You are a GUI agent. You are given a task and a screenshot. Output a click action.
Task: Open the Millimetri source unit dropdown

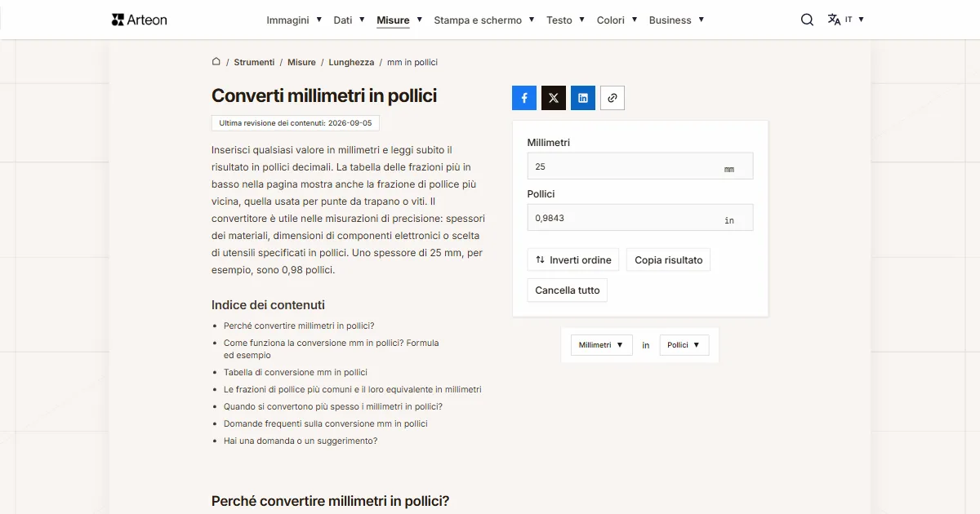pyautogui.click(x=602, y=345)
